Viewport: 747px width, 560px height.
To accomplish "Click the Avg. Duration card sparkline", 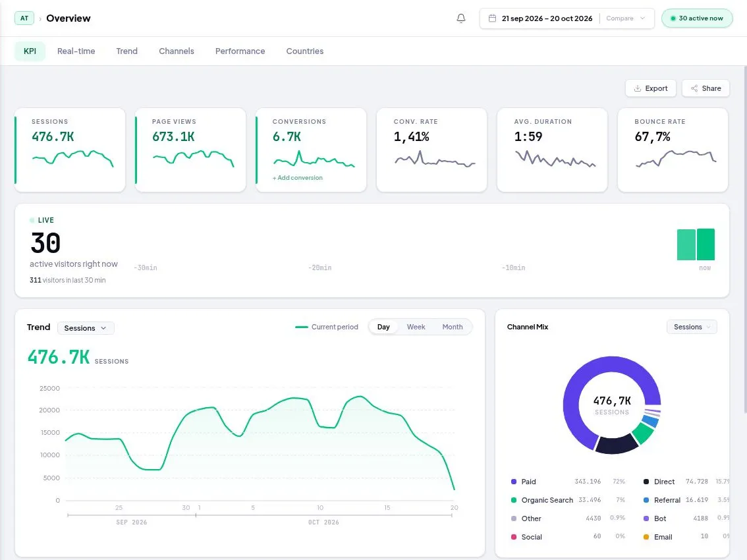I will point(555,158).
